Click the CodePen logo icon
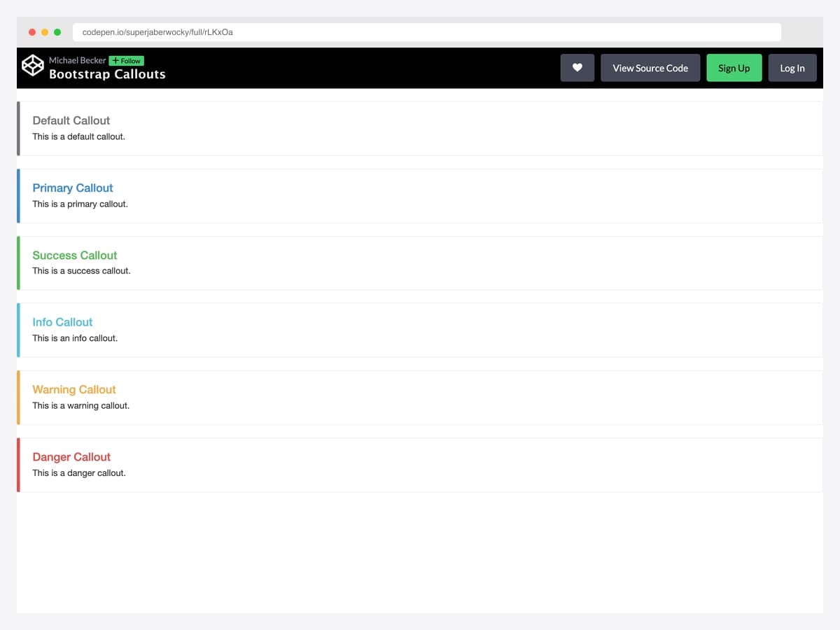 tap(32, 66)
